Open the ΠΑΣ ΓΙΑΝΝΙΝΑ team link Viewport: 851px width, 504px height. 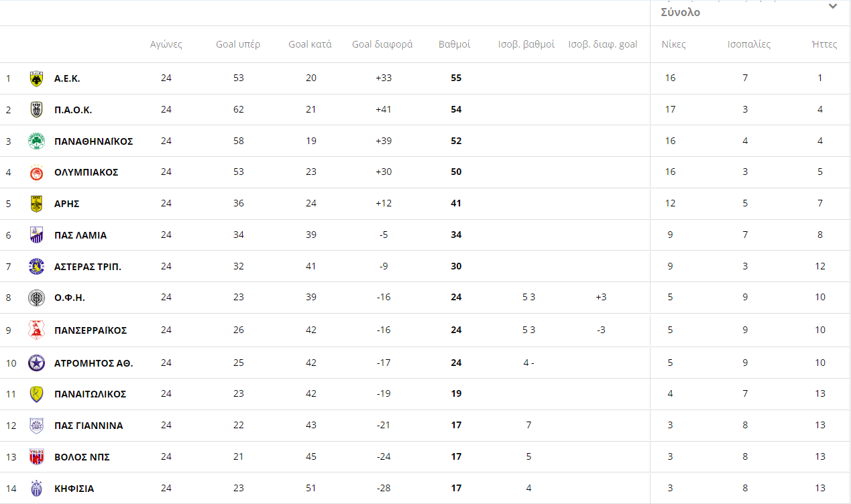coord(89,426)
